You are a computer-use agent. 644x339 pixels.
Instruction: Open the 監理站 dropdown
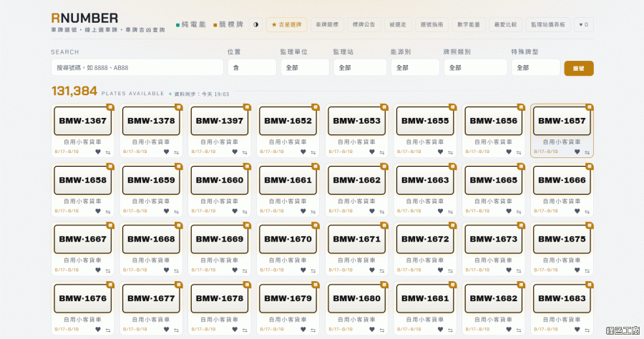360,68
